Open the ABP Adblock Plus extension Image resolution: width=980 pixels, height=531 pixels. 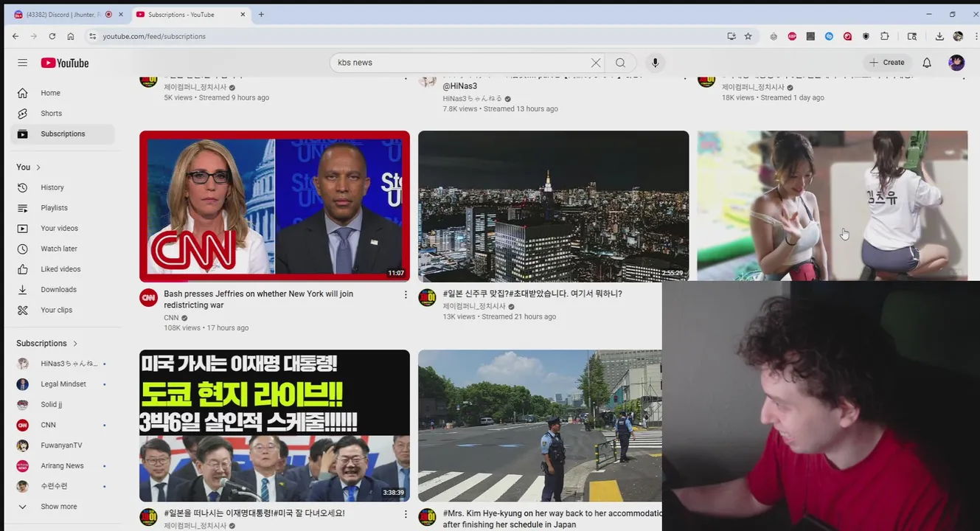coord(792,36)
